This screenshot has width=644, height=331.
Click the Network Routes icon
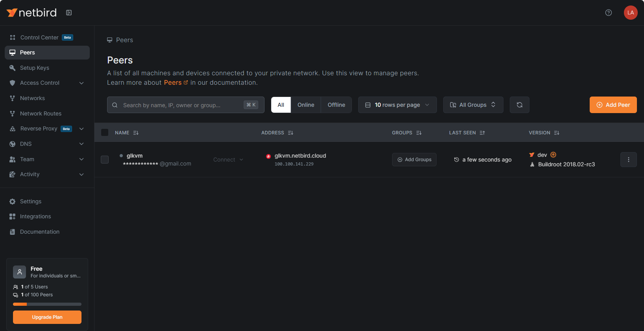point(13,113)
